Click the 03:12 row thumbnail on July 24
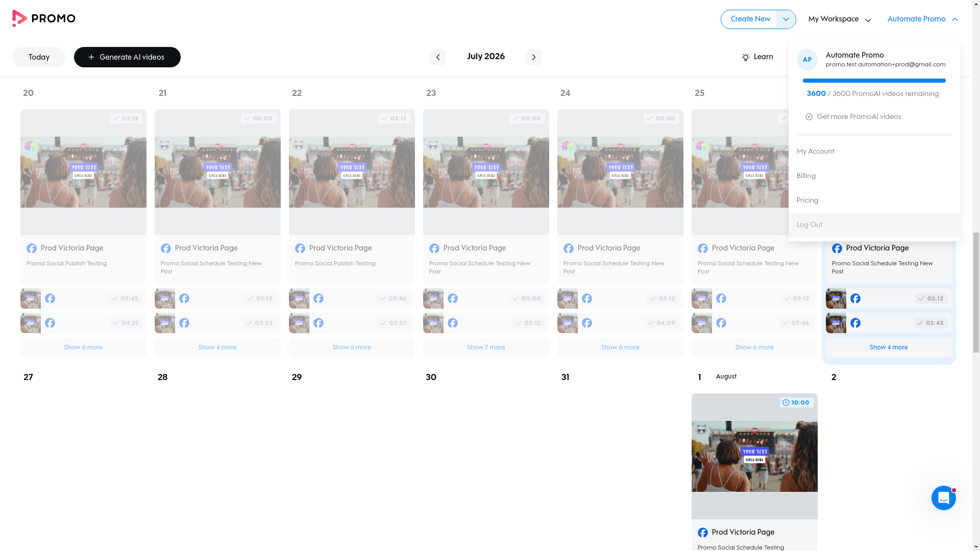This screenshot has width=980, height=551. 568,298
